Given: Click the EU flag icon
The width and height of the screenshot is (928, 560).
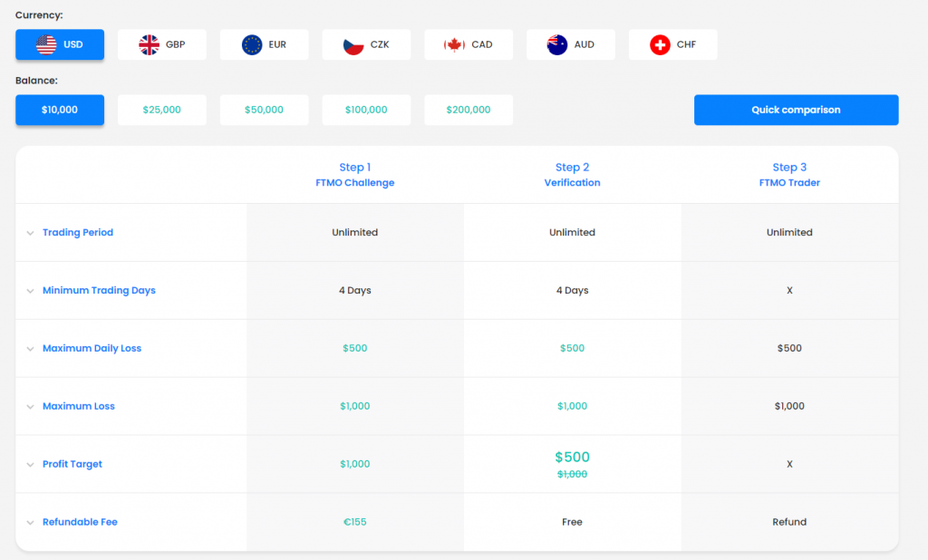Looking at the screenshot, I should tap(252, 44).
